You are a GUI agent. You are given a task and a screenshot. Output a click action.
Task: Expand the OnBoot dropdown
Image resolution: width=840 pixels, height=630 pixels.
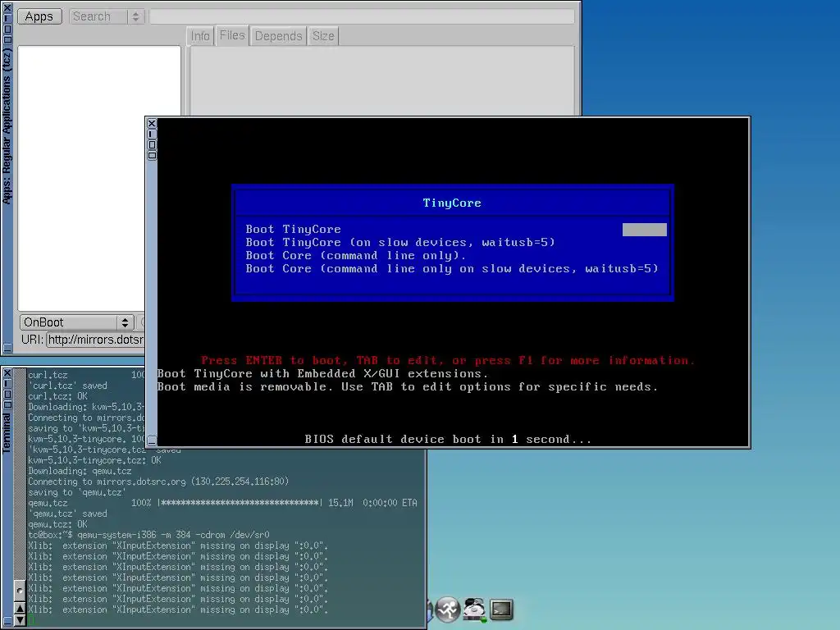click(x=76, y=322)
